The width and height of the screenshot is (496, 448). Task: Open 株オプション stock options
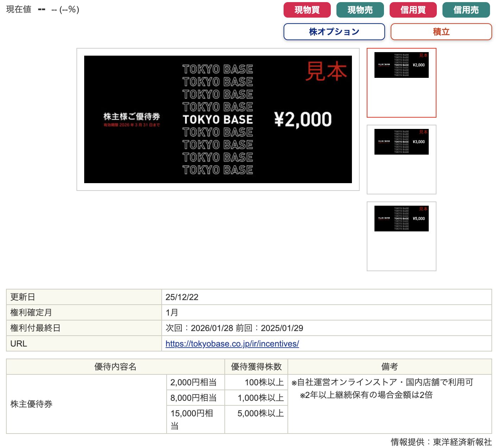pos(334,32)
